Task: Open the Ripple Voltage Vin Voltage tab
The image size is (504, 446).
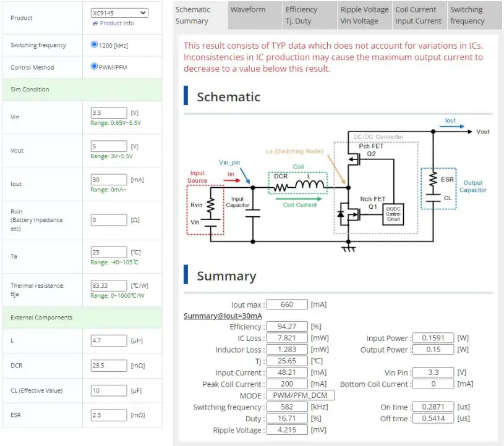Action: [364, 15]
